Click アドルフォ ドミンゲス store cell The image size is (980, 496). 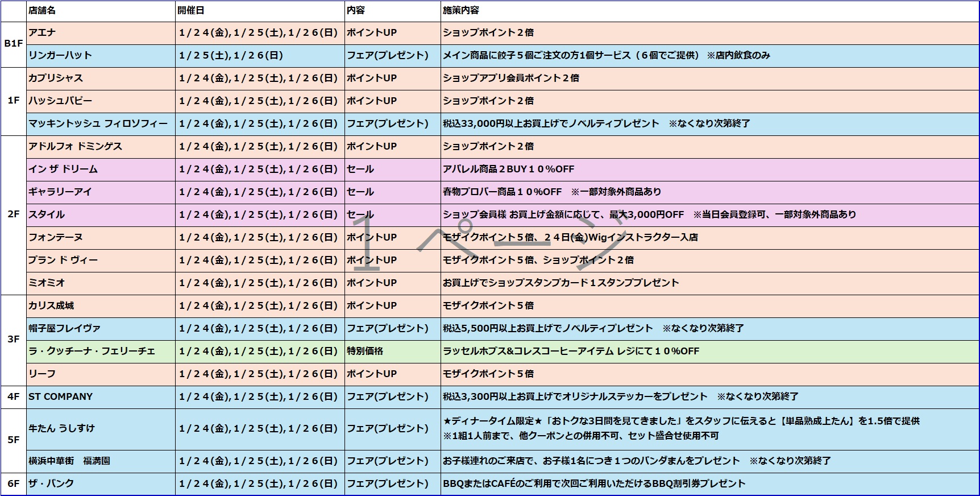click(x=101, y=147)
